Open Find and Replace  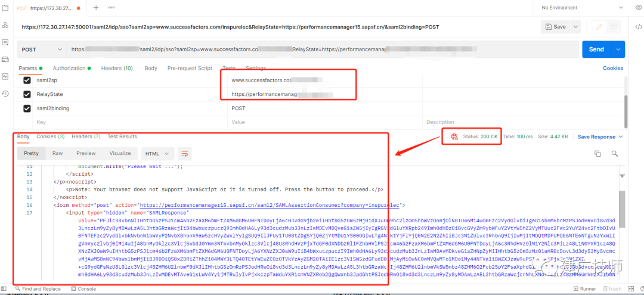(38, 289)
